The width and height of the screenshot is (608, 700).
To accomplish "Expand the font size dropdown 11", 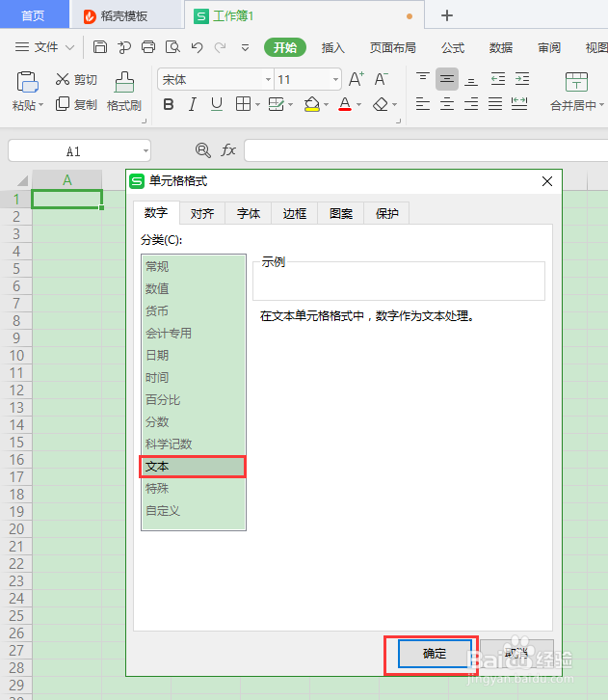I will tap(335, 79).
